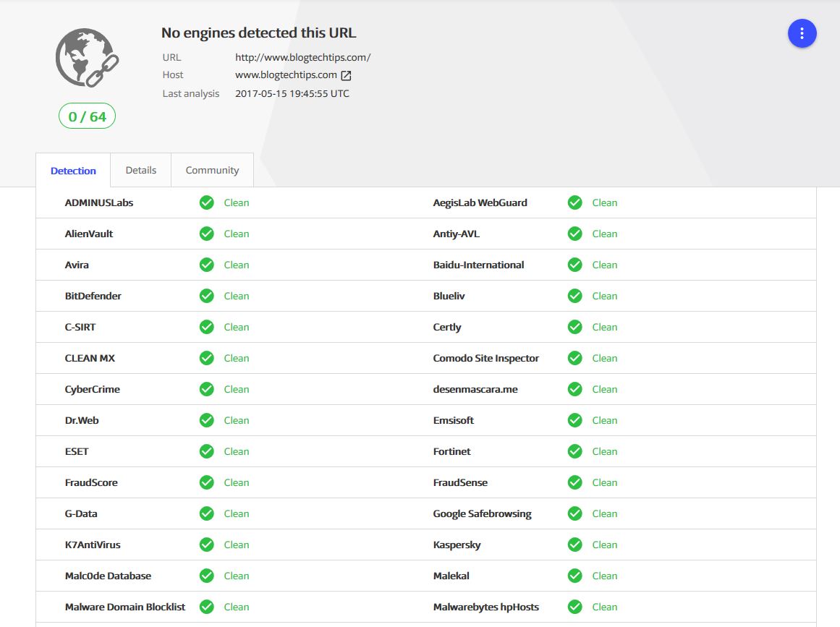
Task: Select the Malware Domain Blocklist engine name
Action: [x=125, y=607]
